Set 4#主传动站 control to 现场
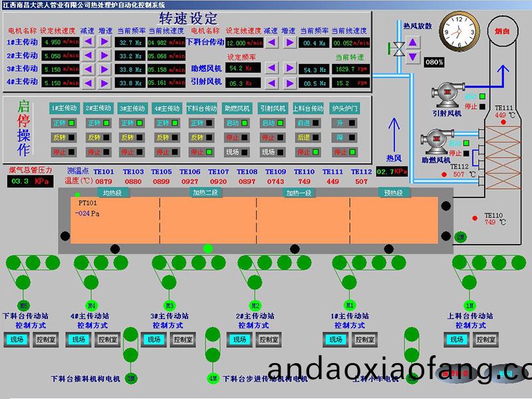This screenshot has width=532, height=399. 78,339
